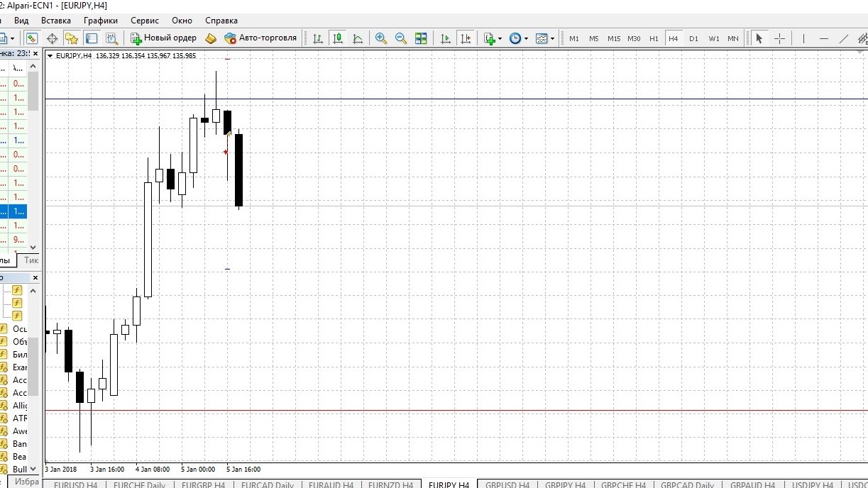Switch chart to line chart type

pyautogui.click(x=357, y=38)
